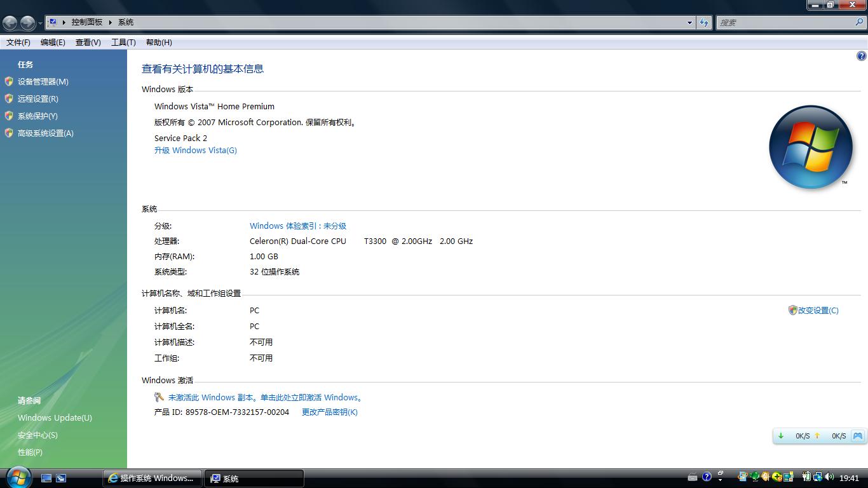Click 改变设置(C) link
Image resolution: width=868 pixels, height=488 pixels.
[x=818, y=310]
